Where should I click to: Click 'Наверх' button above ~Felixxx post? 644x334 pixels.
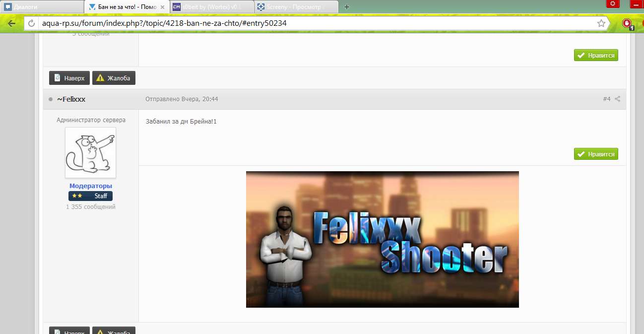(69, 78)
